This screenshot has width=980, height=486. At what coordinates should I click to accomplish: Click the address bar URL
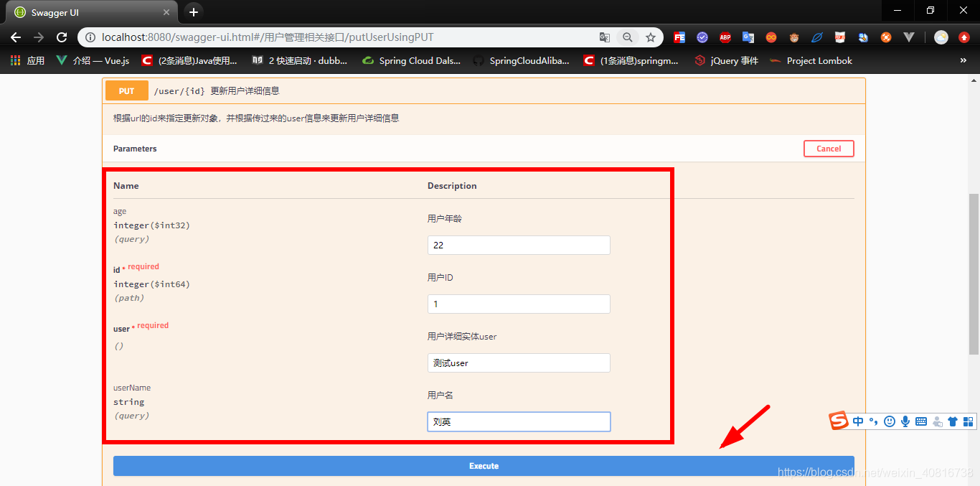pos(268,37)
